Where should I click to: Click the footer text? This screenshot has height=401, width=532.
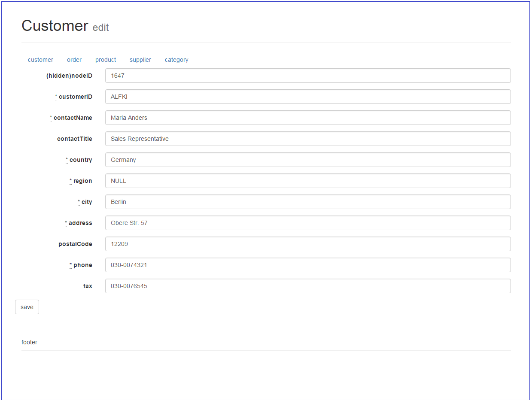point(29,342)
